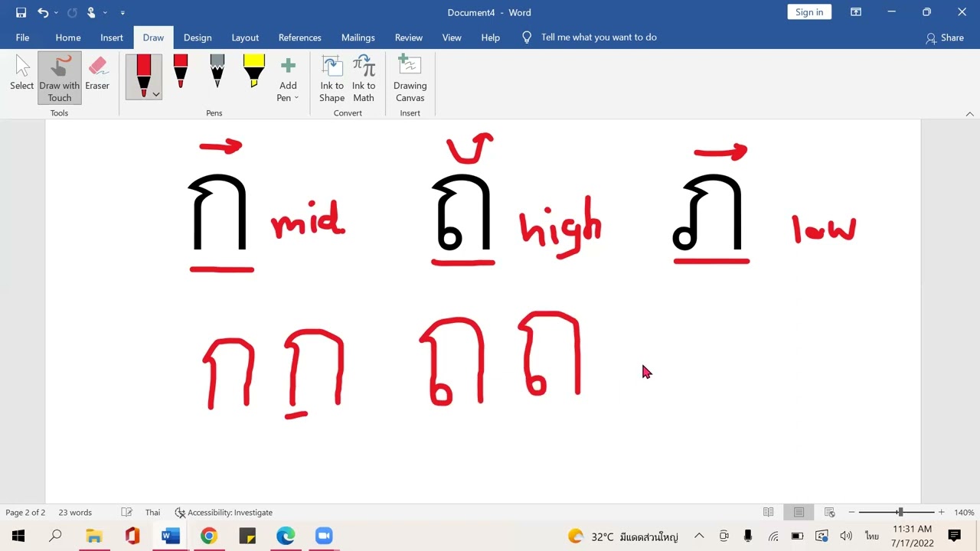This screenshot has height=551, width=980.
Task: Click the Save icon in title bar
Action: [21, 12]
